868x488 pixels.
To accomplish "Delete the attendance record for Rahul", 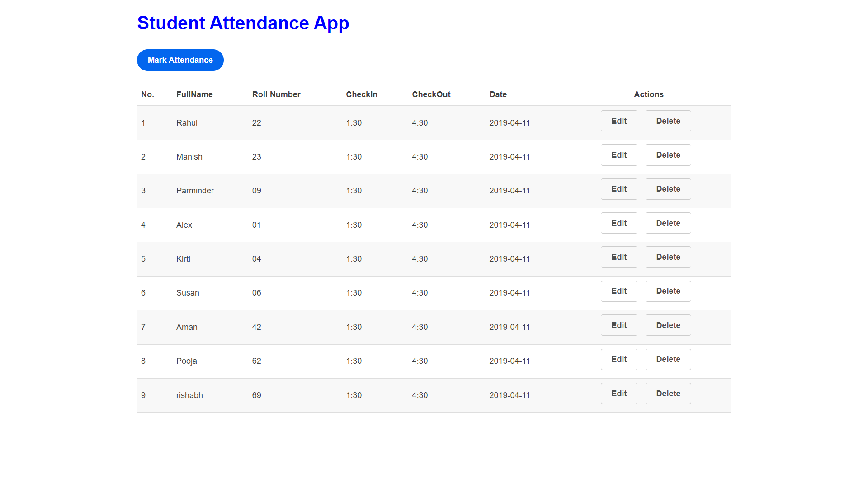I will [668, 121].
